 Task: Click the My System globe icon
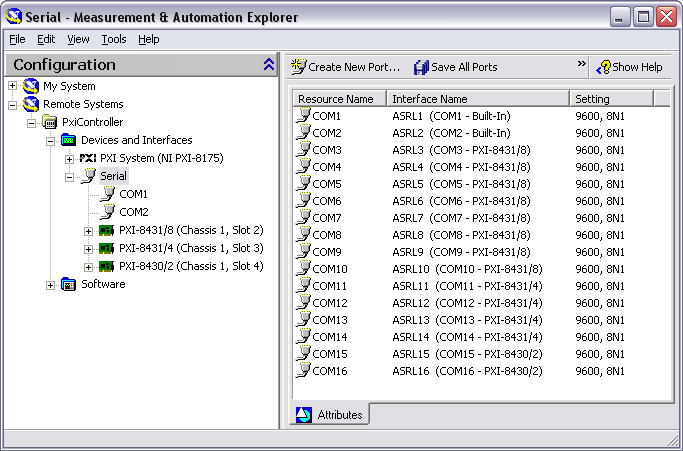click(x=31, y=86)
